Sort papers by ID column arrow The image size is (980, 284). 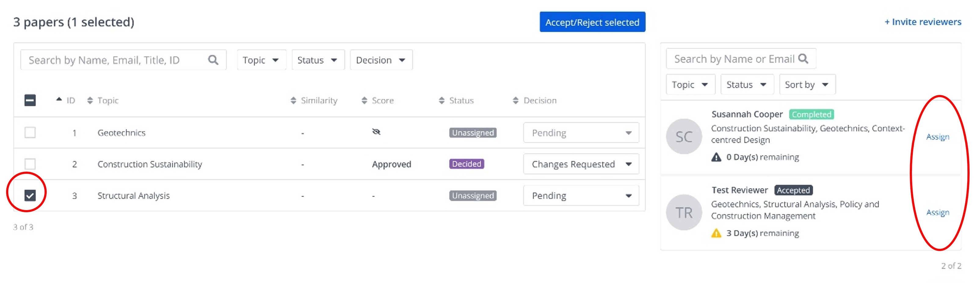coord(59,99)
